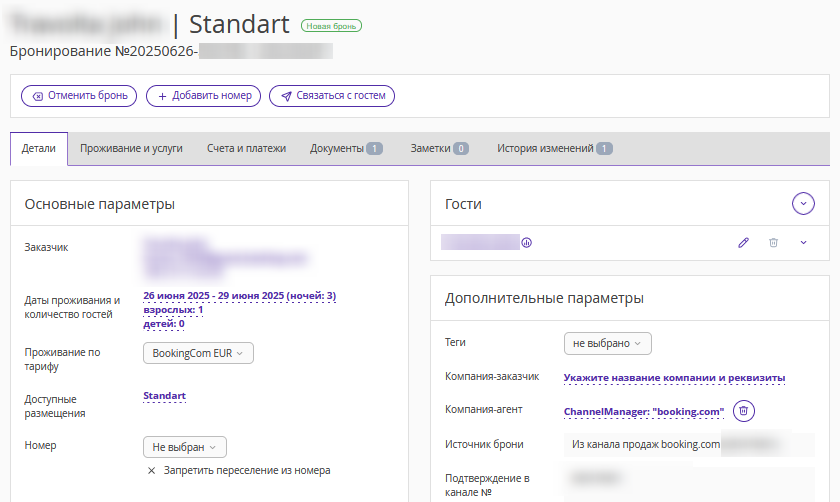This screenshot has width=840, height=502.
Task: Go to the Документы tab
Action: (346, 148)
